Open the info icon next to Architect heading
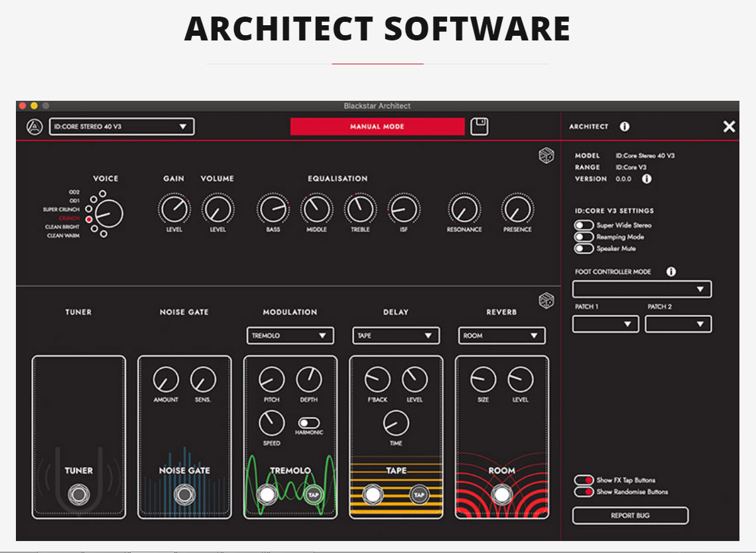Viewport: 756px width, 553px height. 624,127
